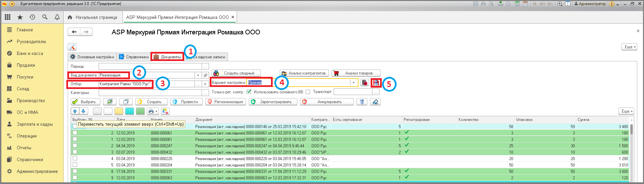Click the colorful export icon beside print
The width and height of the screenshot is (644, 184).
pyautogui.click(x=165, y=111)
